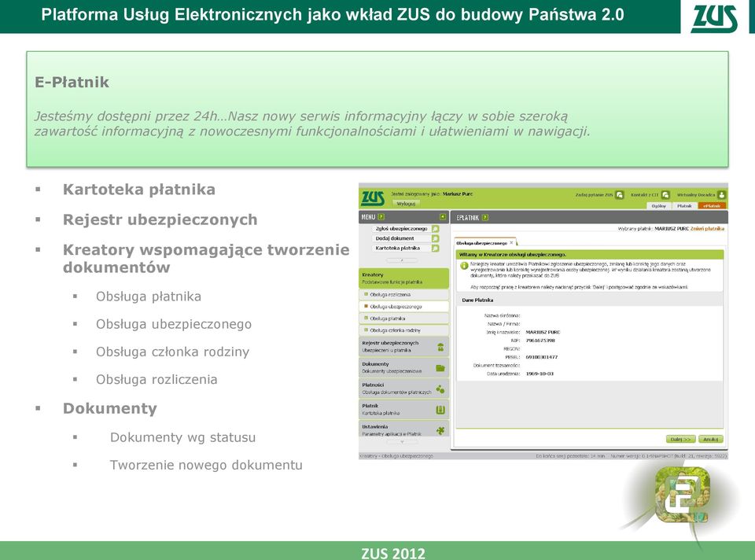Click the icon next to 'Zgłoś ubezpieczonego'

435,229
